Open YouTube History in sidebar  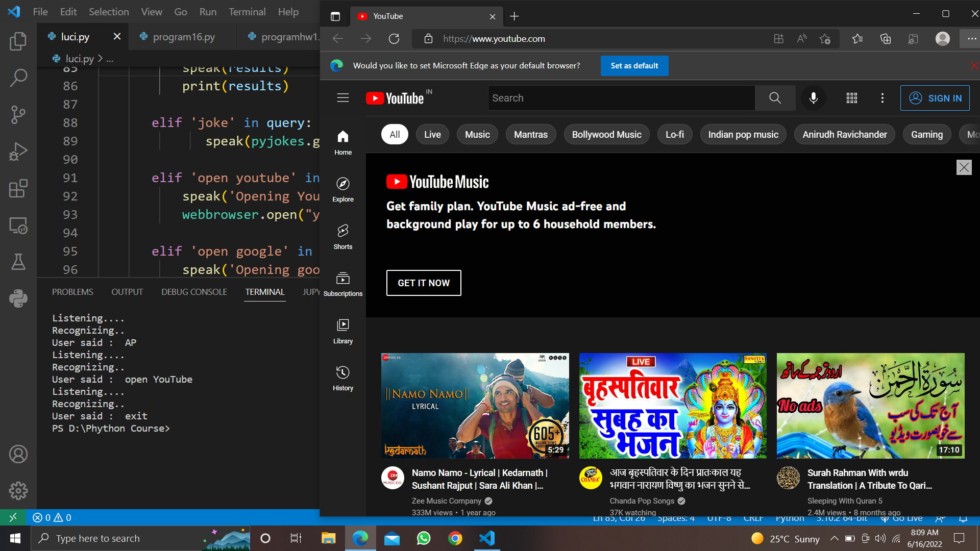point(343,379)
